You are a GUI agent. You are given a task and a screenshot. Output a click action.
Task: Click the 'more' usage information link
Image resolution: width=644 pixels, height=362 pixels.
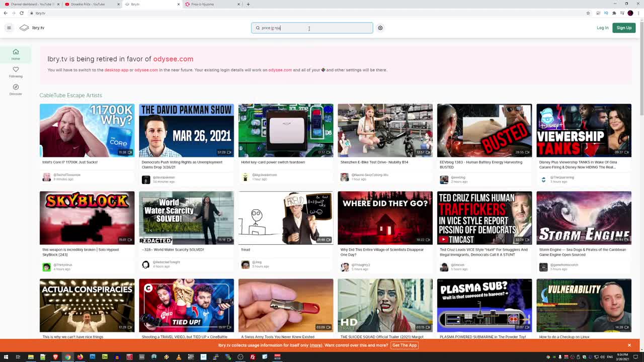click(x=316, y=345)
